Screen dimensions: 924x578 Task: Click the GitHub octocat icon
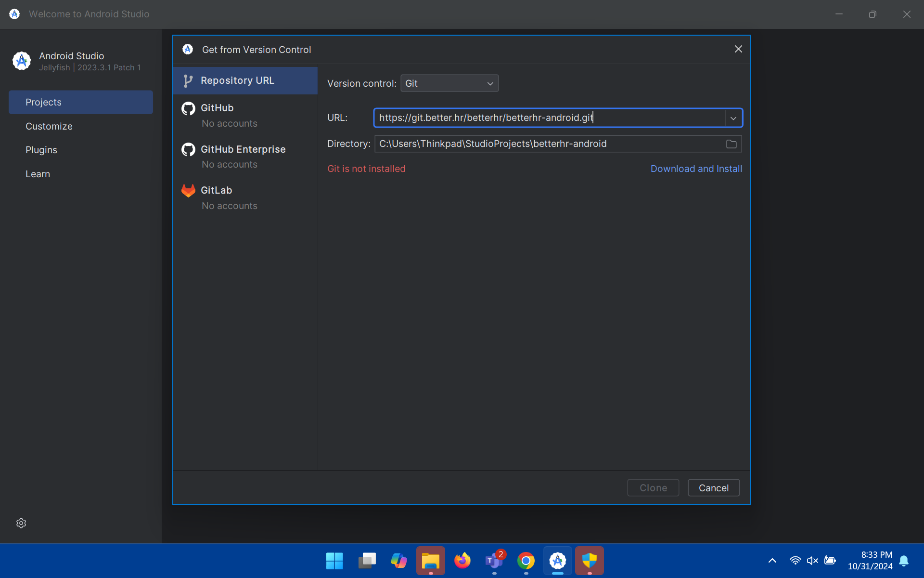coord(188,108)
